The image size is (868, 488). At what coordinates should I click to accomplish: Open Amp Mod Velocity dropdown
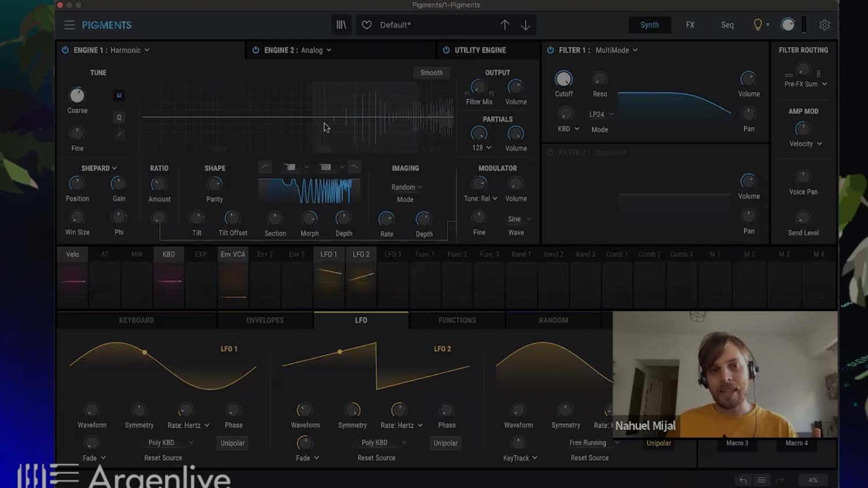click(806, 144)
